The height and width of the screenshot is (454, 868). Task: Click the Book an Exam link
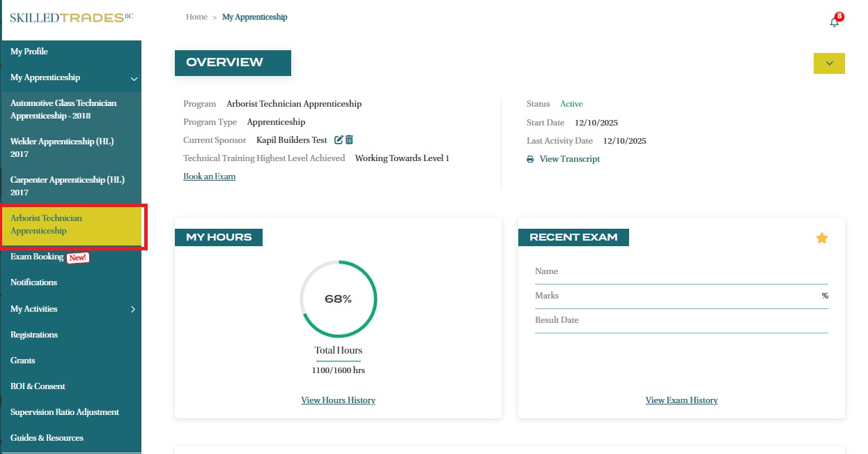click(x=209, y=176)
